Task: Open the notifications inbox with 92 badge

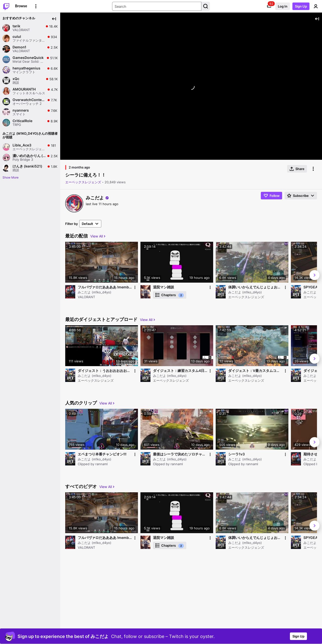Action: point(269,6)
